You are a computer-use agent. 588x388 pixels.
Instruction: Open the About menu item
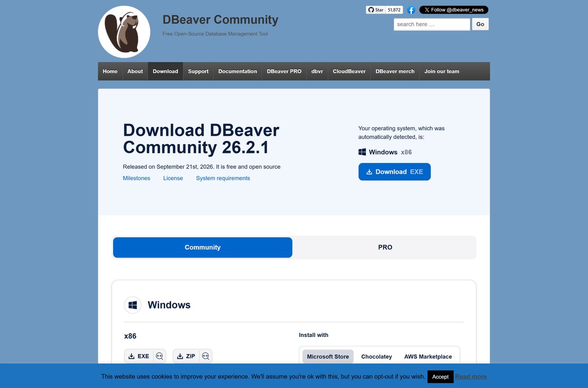(135, 71)
